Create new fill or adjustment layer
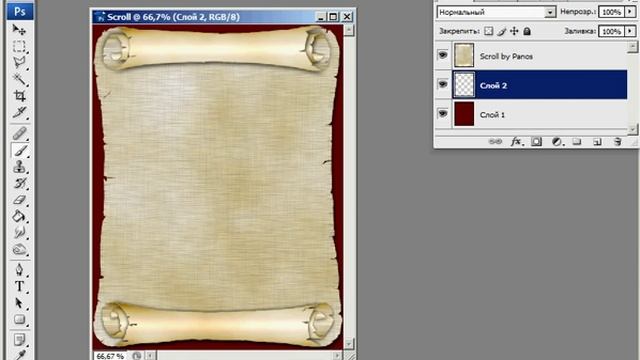Viewport: 640px width, 360px height. point(557,142)
